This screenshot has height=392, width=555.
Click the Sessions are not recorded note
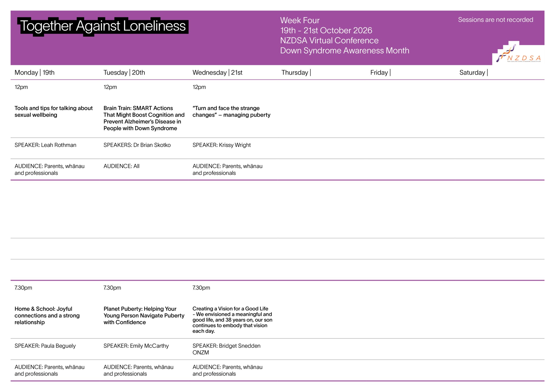tap(496, 19)
